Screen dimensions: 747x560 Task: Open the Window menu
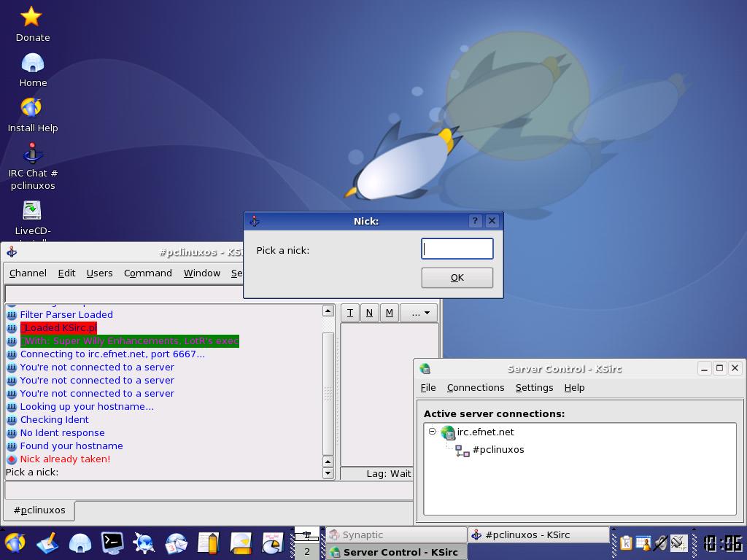[x=202, y=273]
